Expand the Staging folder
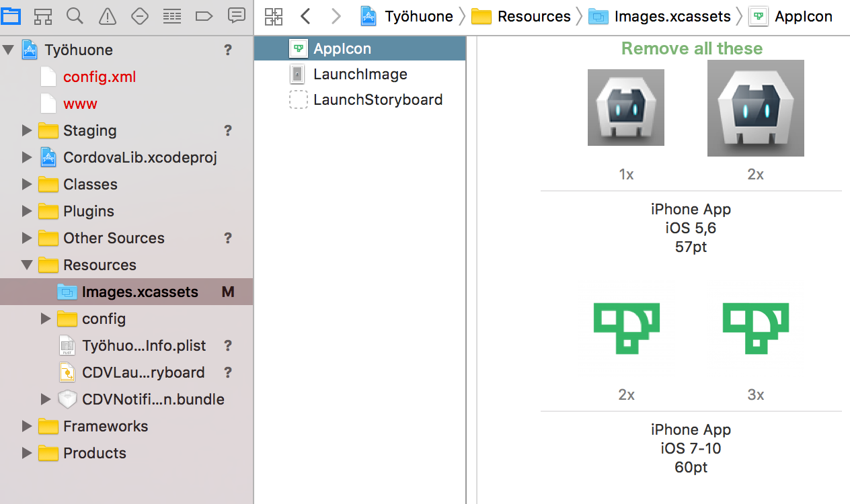 click(x=27, y=130)
